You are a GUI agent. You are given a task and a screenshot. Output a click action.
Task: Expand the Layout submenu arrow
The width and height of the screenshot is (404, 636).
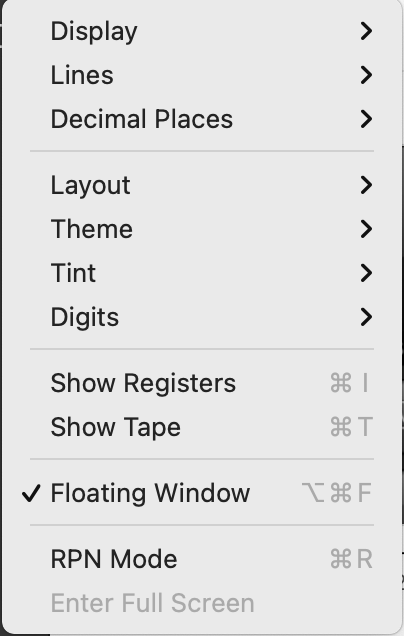(366, 185)
